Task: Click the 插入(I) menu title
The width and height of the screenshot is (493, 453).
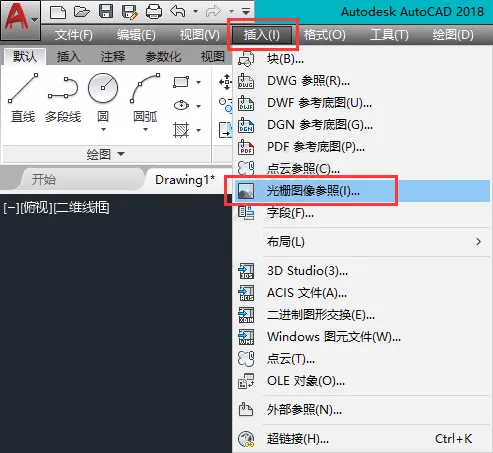Action: point(262,35)
